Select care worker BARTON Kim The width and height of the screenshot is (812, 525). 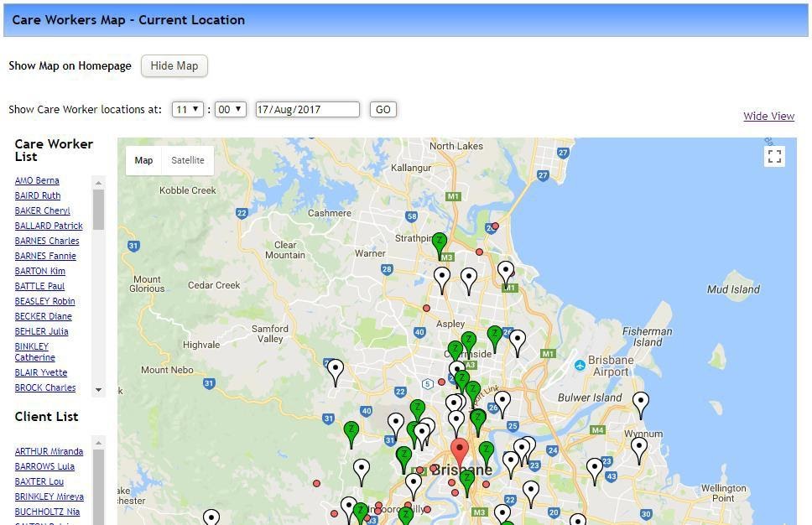[40, 270]
